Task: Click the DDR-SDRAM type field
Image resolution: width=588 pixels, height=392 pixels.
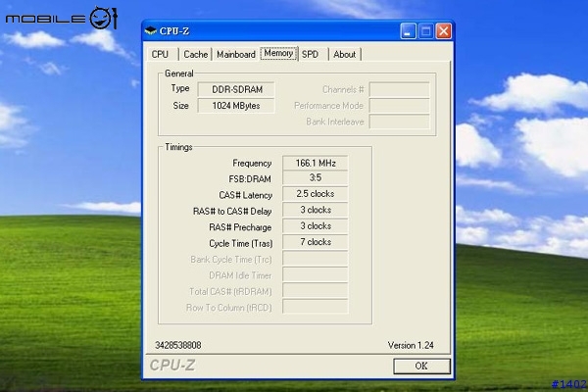Action: pos(236,89)
